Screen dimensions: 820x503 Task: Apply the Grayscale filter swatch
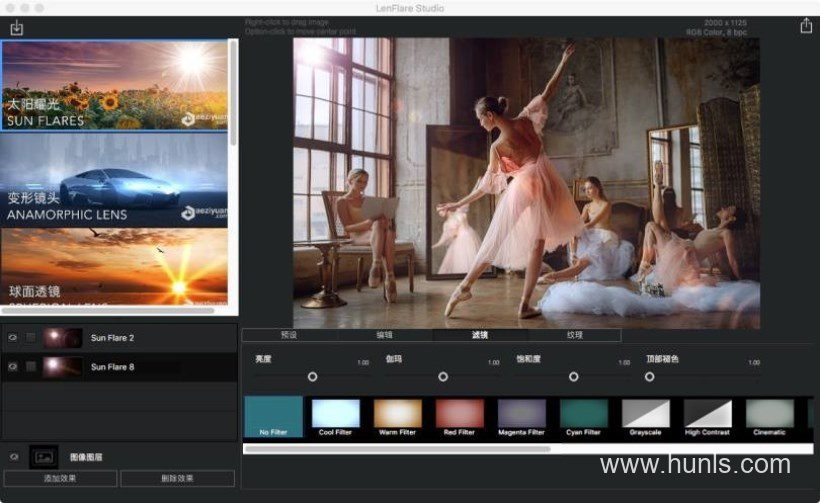pos(645,417)
